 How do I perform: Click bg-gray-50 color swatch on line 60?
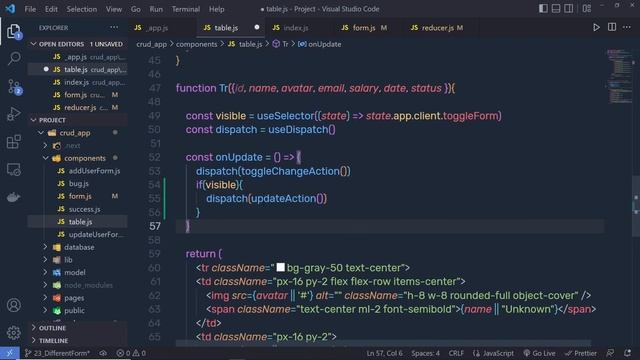[280, 267]
